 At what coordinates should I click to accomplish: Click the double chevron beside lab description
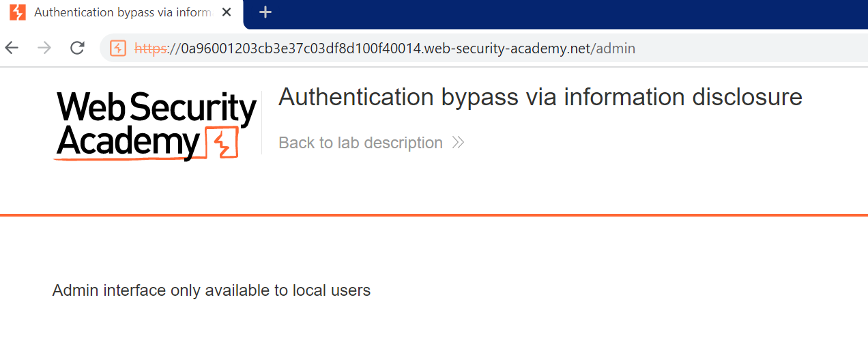tap(459, 143)
